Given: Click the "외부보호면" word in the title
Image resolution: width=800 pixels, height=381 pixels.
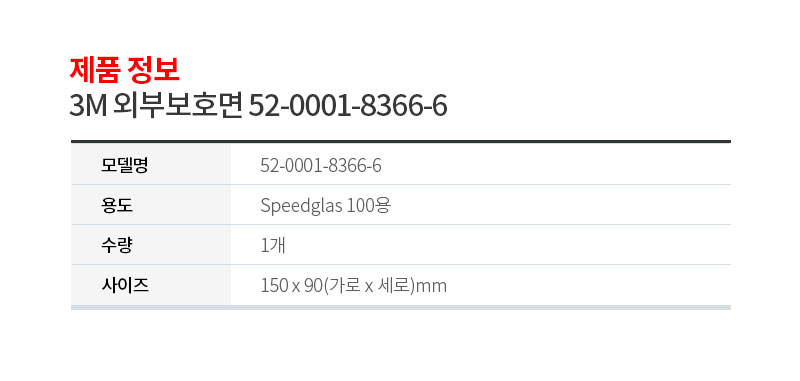Looking at the screenshot, I should pyautogui.click(x=178, y=106).
